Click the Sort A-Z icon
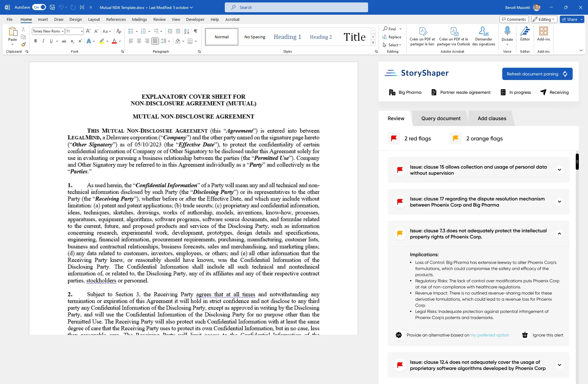This screenshot has height=384, width=588. pos(187,31)
